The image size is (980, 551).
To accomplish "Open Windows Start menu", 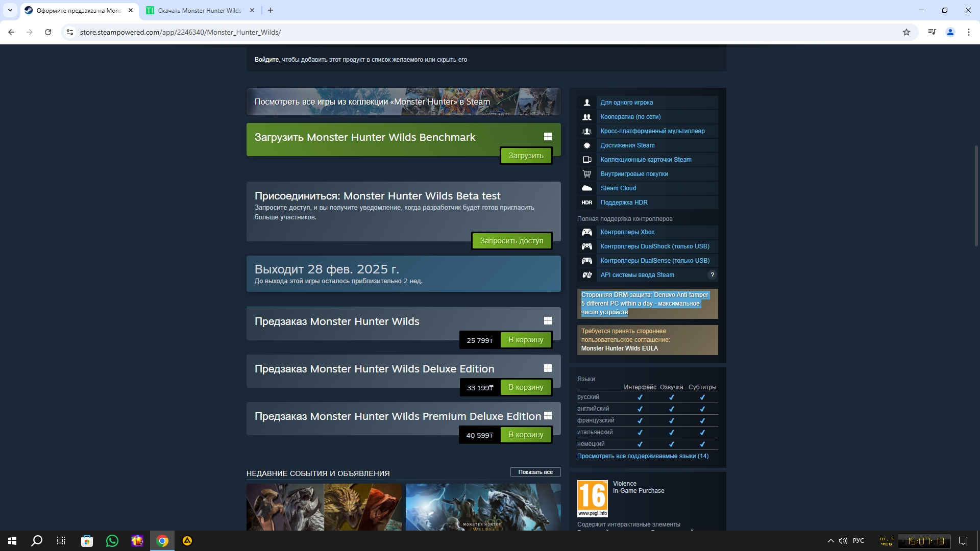I will coord(12,541).
